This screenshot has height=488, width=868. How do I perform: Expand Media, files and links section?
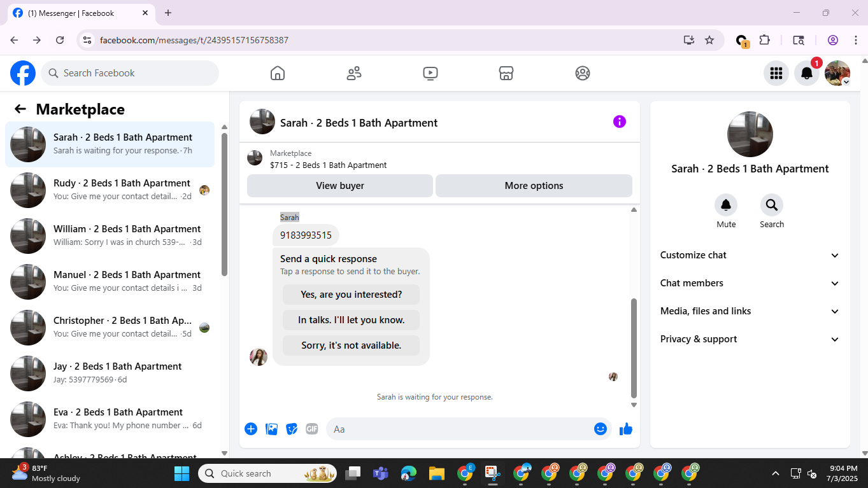click(x=750, y=311)
